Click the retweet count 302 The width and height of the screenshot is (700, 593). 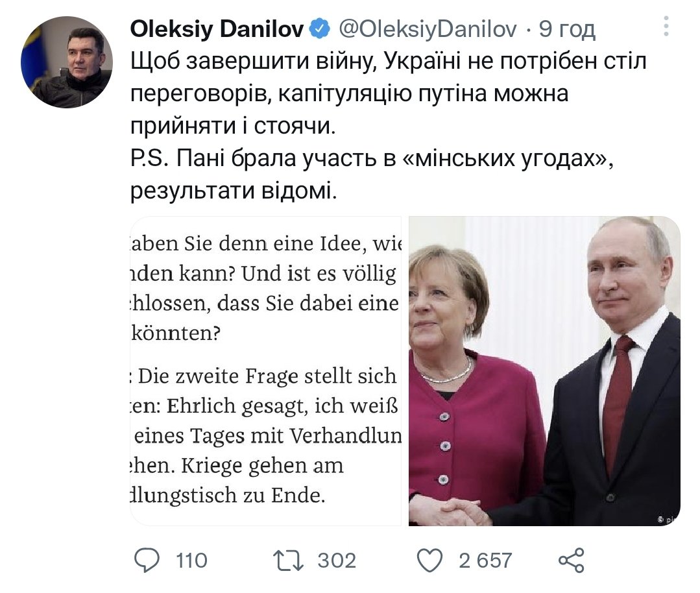[337, 560]
